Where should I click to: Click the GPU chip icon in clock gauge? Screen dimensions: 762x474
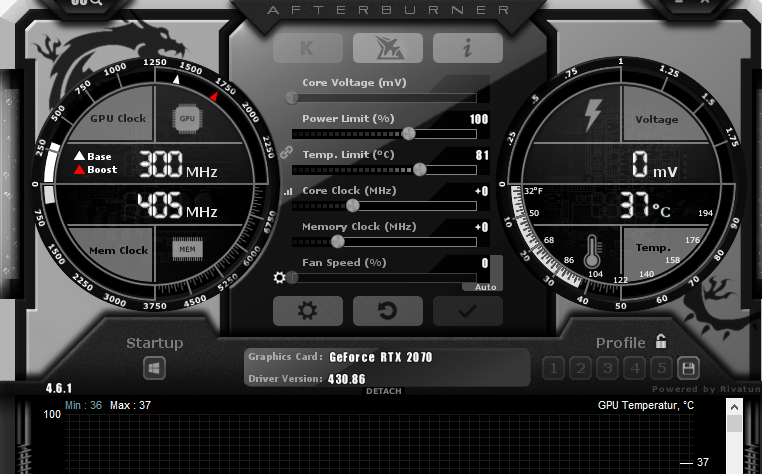(x=187, y=118)
